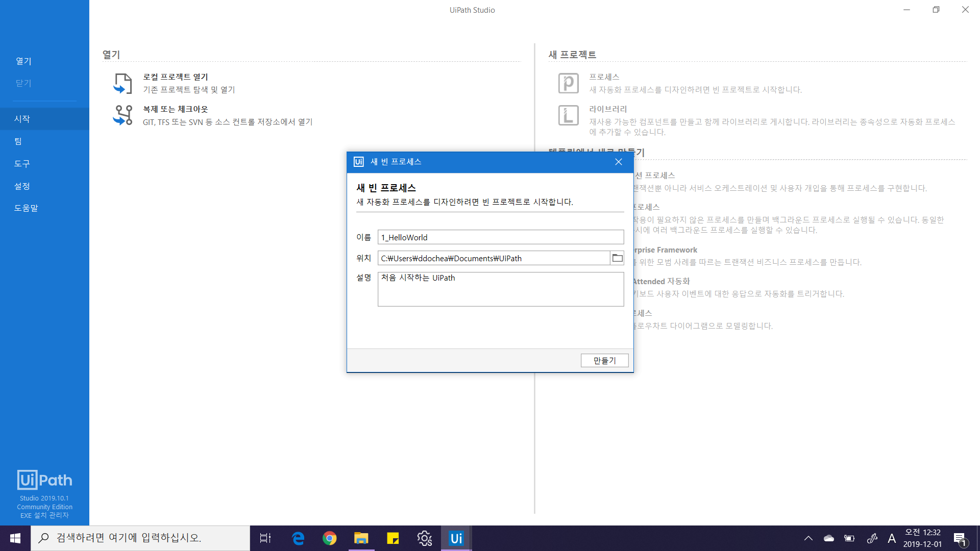Select the 도구 tab in sidebar
The image size is (980, 551).
click(x=22, y=164)
